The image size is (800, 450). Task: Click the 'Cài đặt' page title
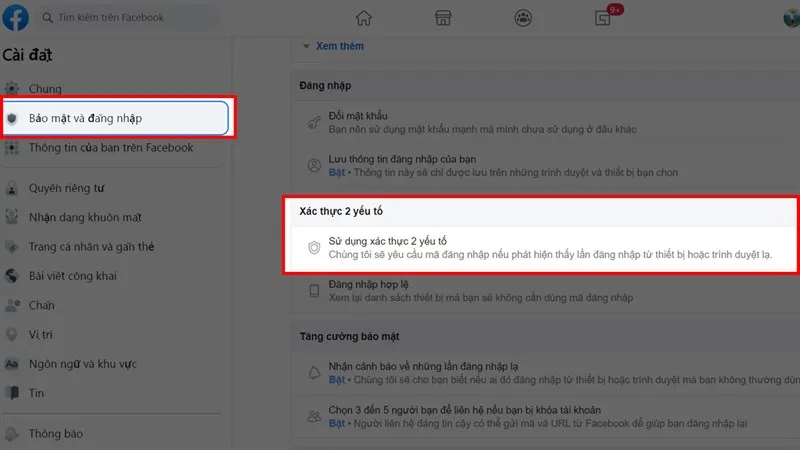[27, 55]
